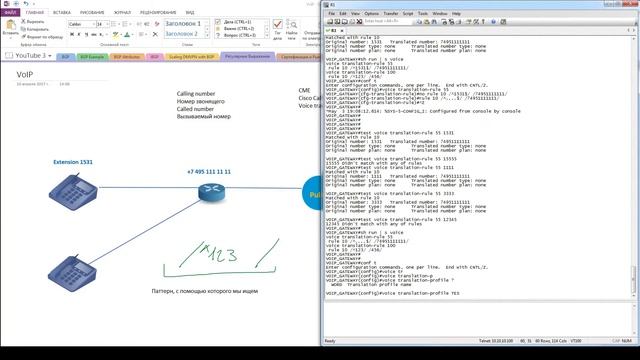Expand the styles gallery list
Viewport: 640px width, 360px height.
tap(207, 36)
